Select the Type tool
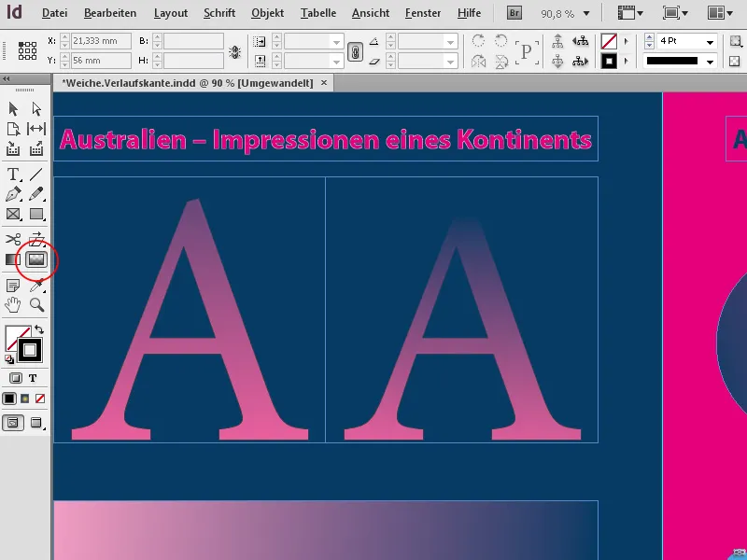 coord(13,174)
